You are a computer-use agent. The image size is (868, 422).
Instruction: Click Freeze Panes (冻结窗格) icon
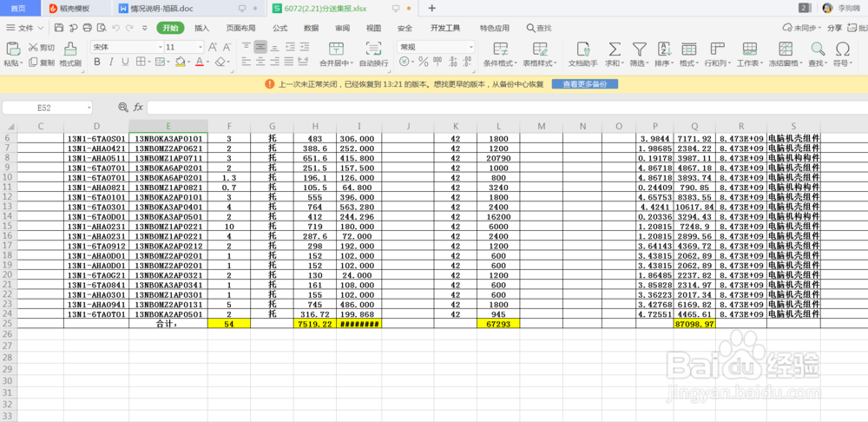(786, 49)
